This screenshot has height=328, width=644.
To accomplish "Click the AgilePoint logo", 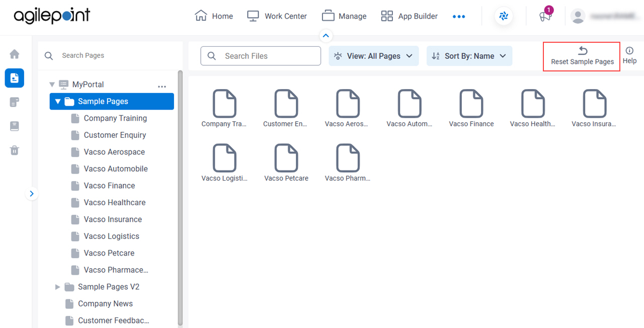I will (x=52, y=16).
